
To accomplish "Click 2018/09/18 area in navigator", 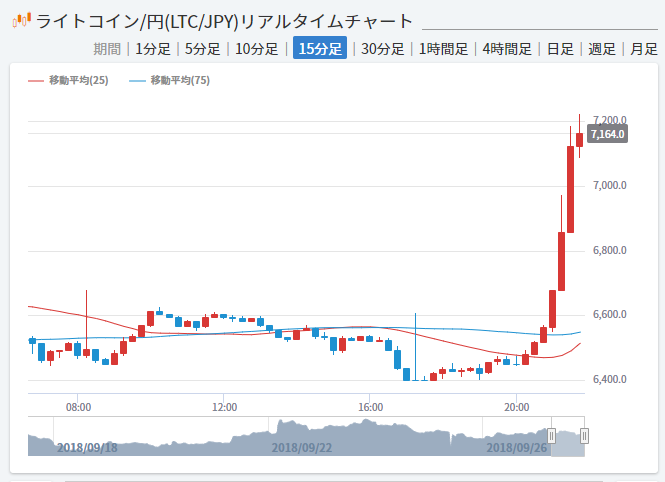I will tap(87, 447).
